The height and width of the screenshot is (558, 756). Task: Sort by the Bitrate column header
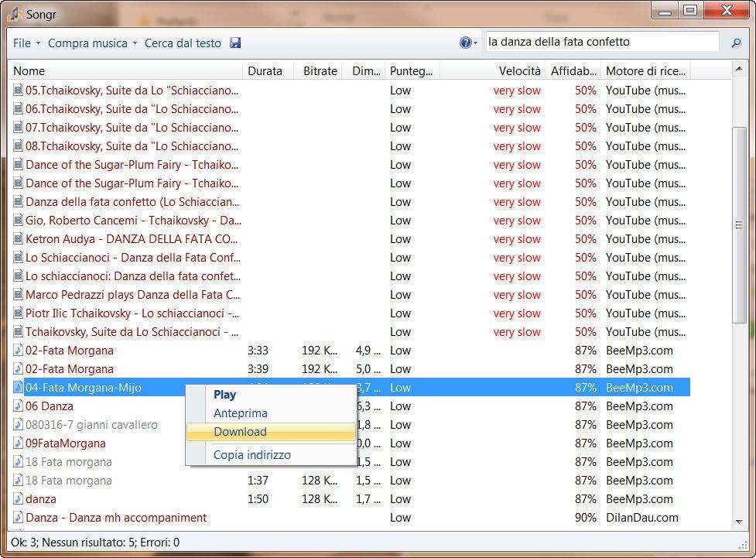click(x=318, y=71)
